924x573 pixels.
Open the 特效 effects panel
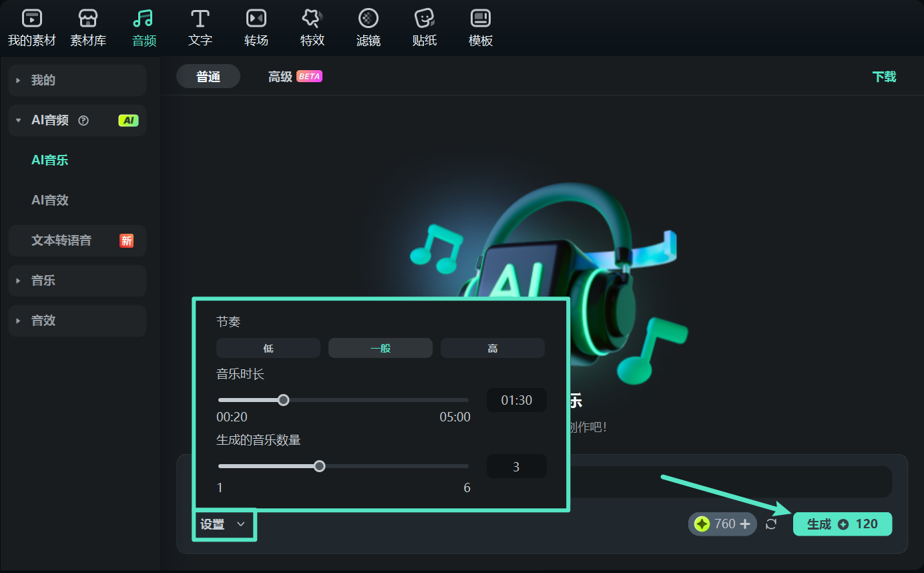(x=312, y=25)
